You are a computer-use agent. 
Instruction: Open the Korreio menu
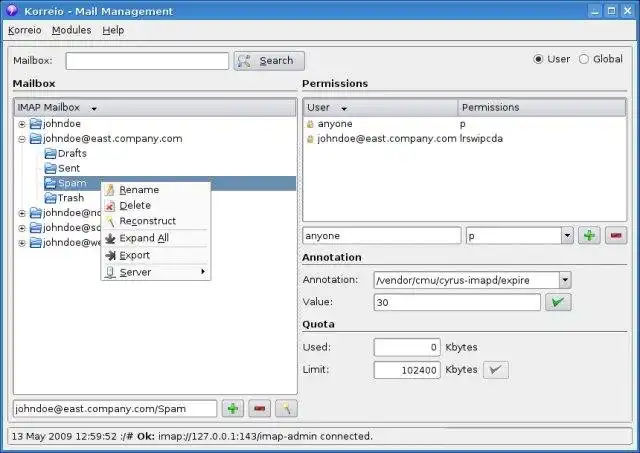(x=24, y=30)
